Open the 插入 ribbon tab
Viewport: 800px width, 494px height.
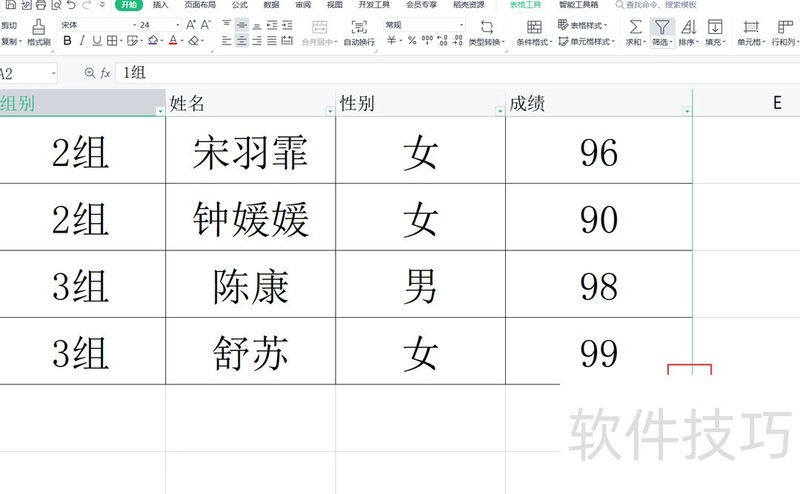tap(160, 5)
